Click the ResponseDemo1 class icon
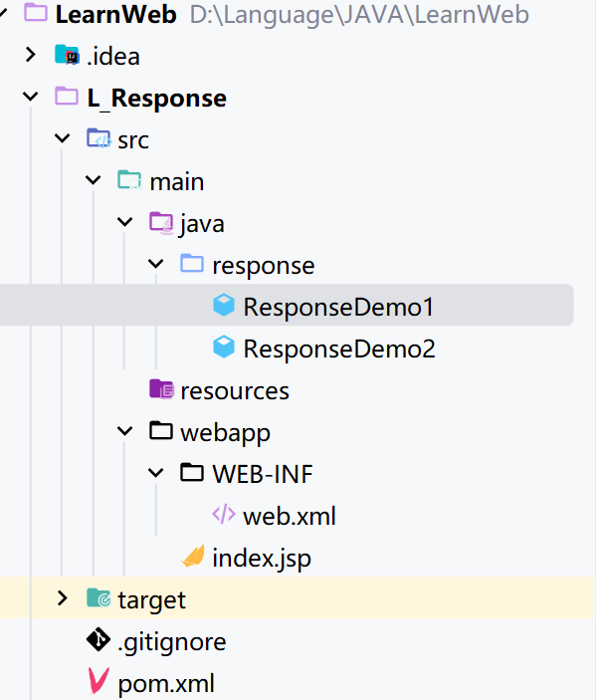Image resolution: width=598 pixels, height=700 pixels. pos(224,307)
